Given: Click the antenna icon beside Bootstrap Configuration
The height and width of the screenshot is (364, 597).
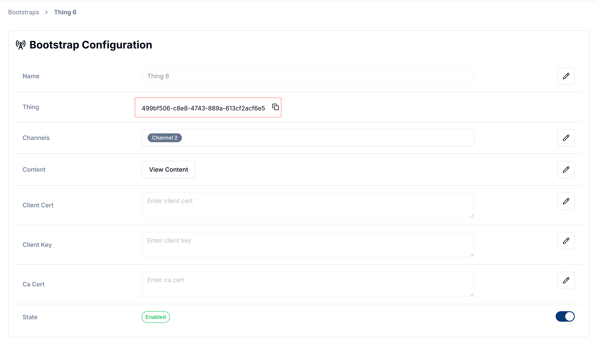Looking at the screenshot, I should click(20, 45).
